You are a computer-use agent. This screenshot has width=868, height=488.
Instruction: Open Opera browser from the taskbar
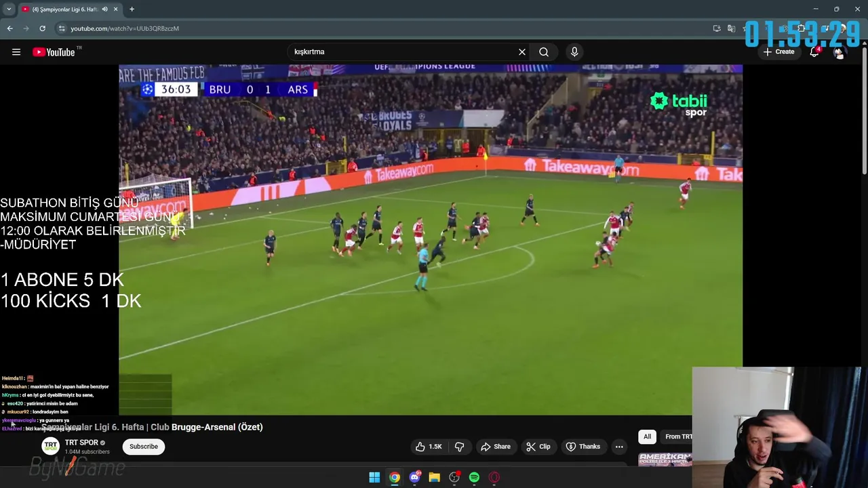pos(494,477)
